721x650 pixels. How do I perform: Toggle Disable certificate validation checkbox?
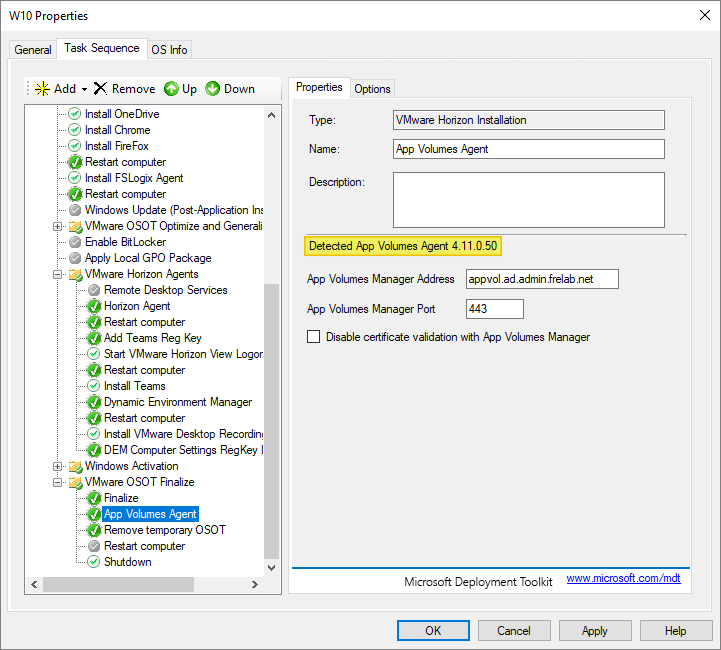pyautogui.click(x=314, y=337)
